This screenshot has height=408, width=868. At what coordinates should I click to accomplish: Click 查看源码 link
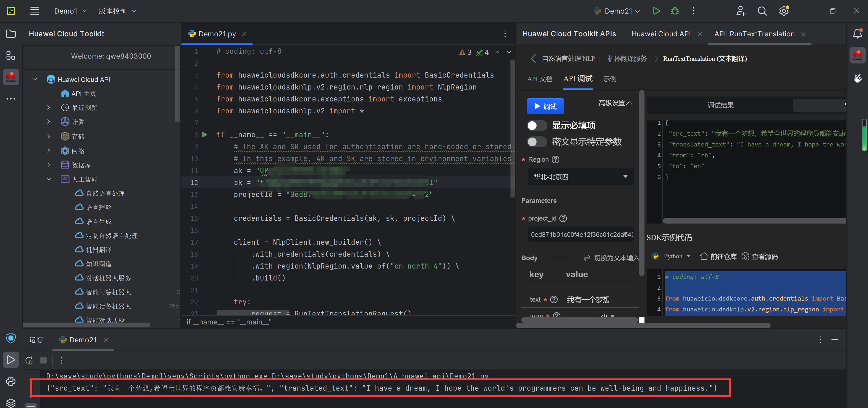[x=759, y=257]
